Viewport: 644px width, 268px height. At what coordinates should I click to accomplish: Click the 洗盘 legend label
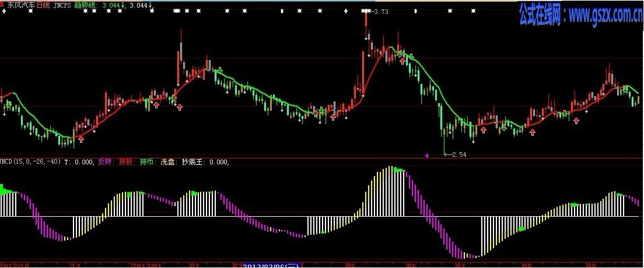pyautogui.click(x=170, y=162)
